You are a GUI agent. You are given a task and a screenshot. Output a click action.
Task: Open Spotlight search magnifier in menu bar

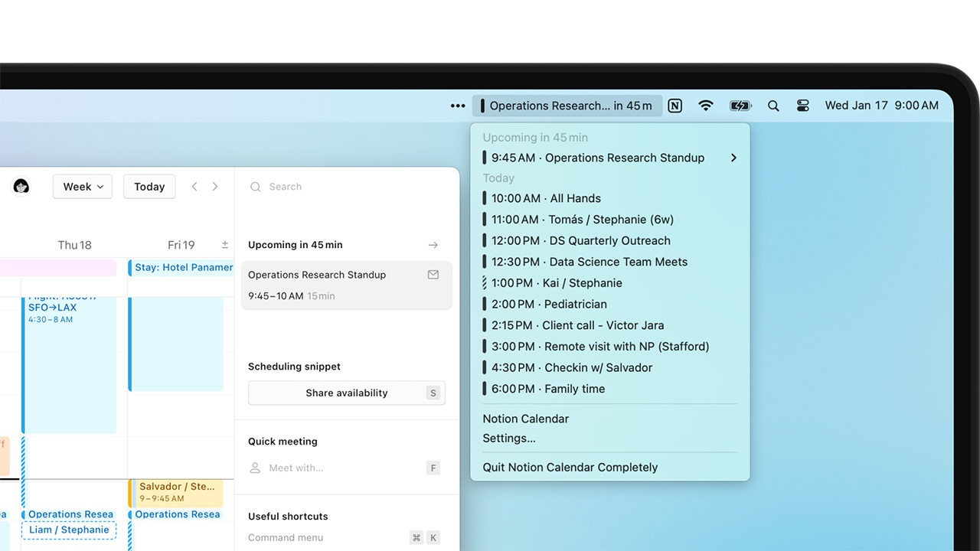[773, 105]
